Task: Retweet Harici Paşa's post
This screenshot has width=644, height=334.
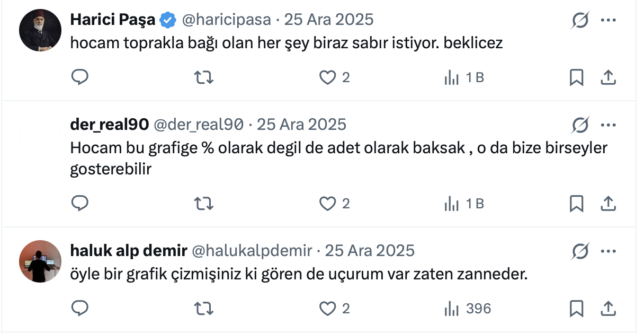Action: [x=203, y=77]
